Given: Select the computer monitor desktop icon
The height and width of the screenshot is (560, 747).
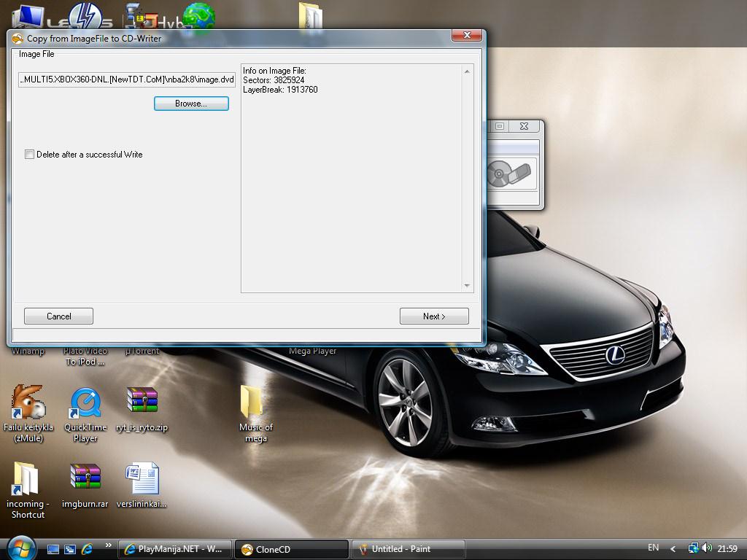Looking at the screenshot, I should click(28, 17).
